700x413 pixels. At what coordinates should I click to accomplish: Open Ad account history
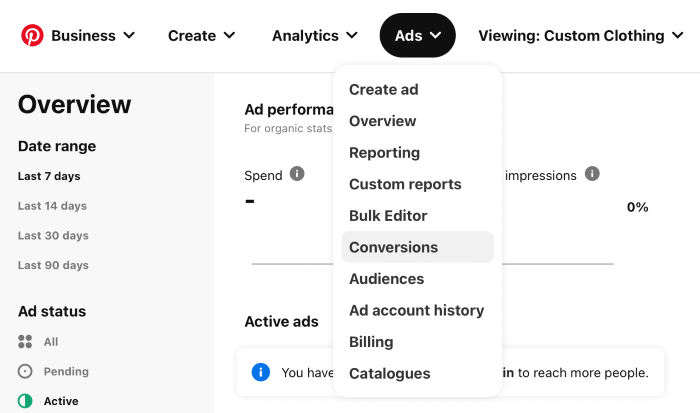417,310
